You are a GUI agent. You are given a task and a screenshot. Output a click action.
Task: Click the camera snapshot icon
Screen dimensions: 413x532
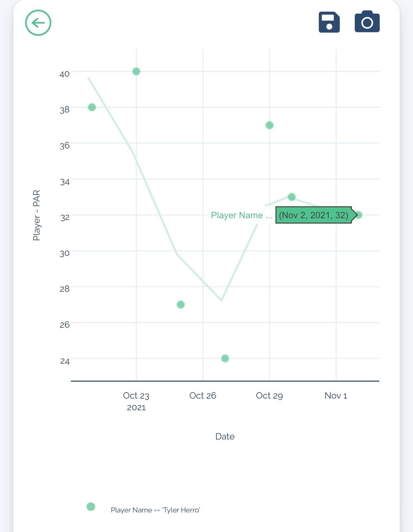tap(367, 22)
